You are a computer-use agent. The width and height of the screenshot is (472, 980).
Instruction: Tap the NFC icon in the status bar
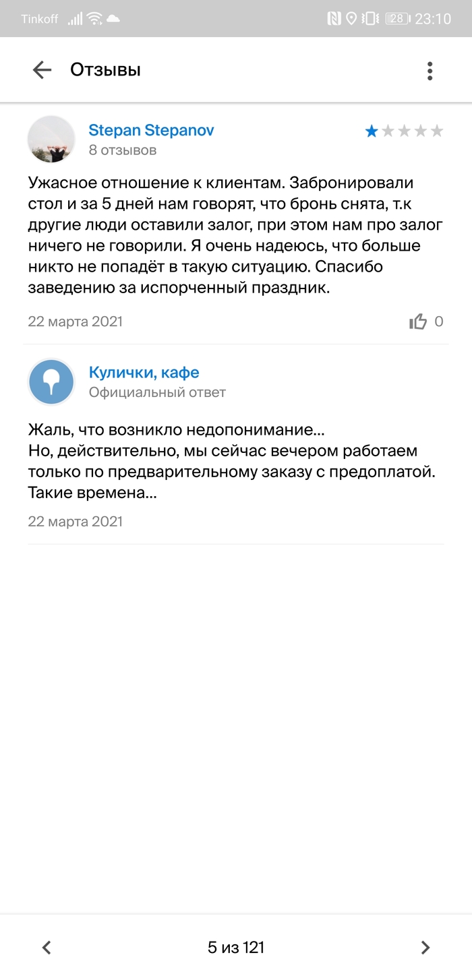pos(334,19)
